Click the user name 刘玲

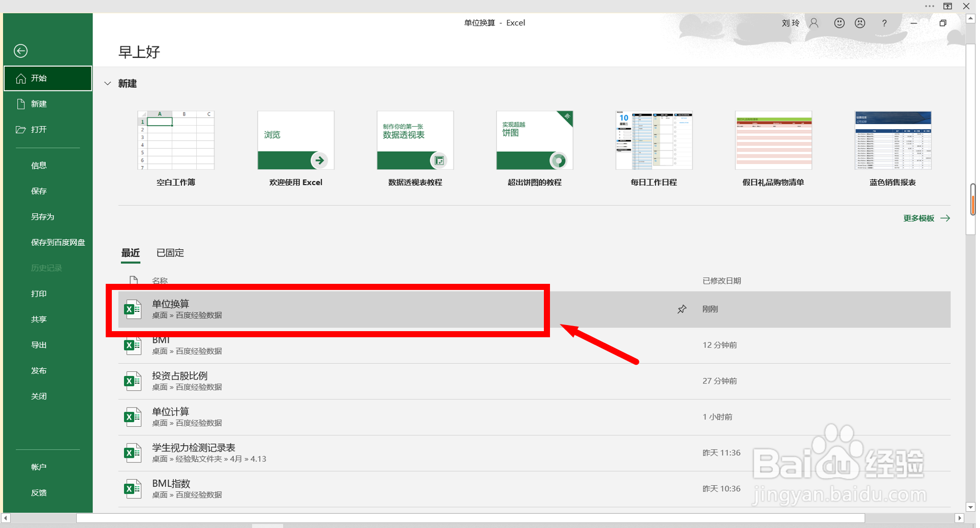coord(790,23)
